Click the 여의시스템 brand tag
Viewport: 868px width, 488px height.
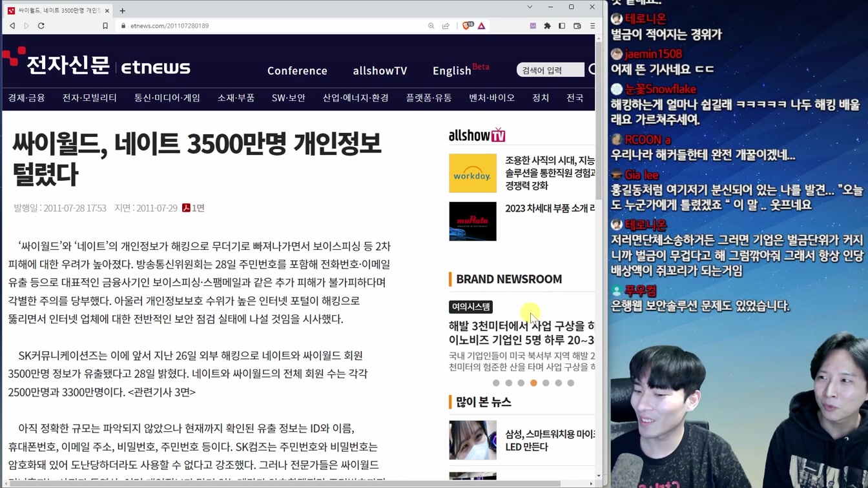tap(471, 307)
